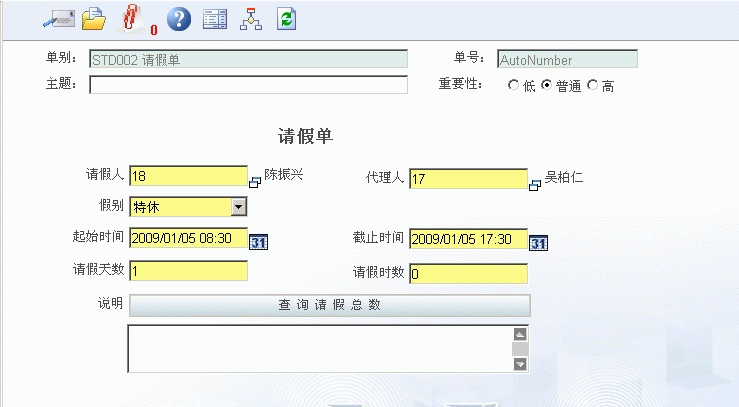Click the green refresh document icon
The height and width of the screenshot is (407, 739).
point(286,19)
